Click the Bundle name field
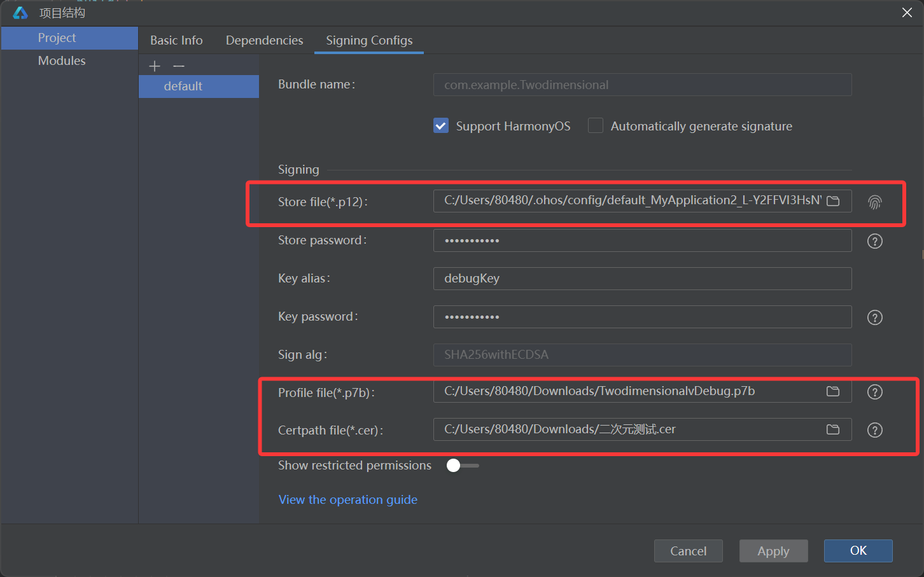 642,85
